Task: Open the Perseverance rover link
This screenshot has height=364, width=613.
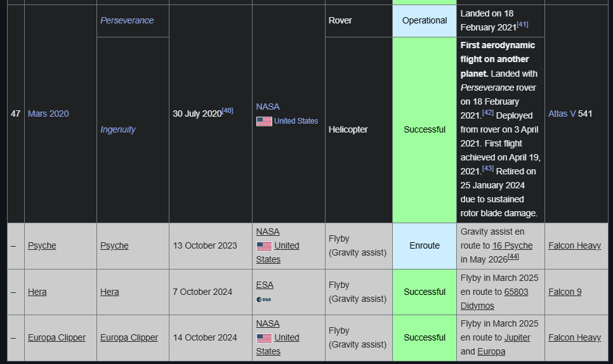Action: coord(127,20)
